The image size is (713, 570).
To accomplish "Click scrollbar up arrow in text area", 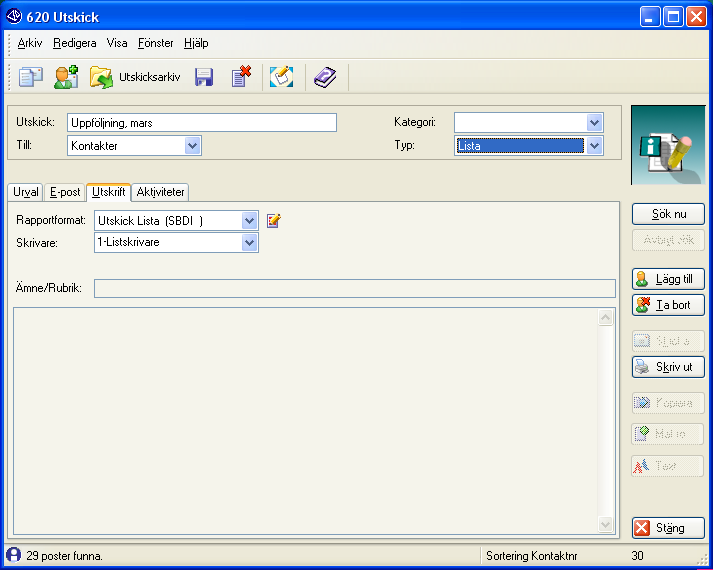I will tap(606, 317).
